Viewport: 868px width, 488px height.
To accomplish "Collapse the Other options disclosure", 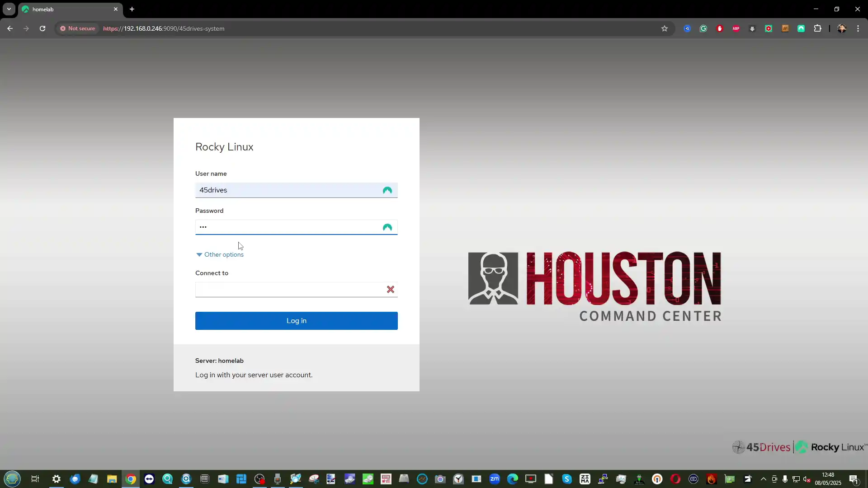I will (x=220, y=254).
